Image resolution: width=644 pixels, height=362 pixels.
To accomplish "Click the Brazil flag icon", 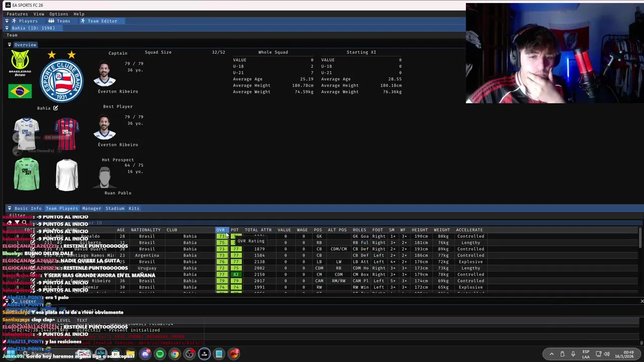I will tap(20, 91).
